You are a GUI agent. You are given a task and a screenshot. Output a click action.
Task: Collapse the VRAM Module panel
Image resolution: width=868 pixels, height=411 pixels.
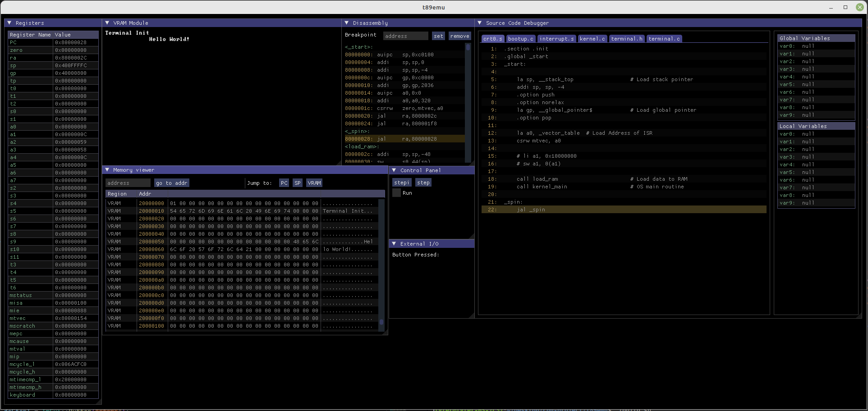click(107, 23)
